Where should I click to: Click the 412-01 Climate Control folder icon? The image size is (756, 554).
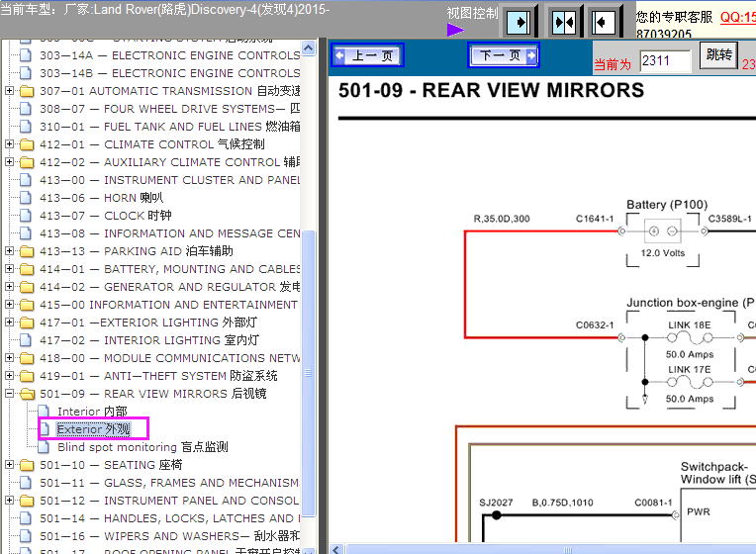tap(27, 144)
